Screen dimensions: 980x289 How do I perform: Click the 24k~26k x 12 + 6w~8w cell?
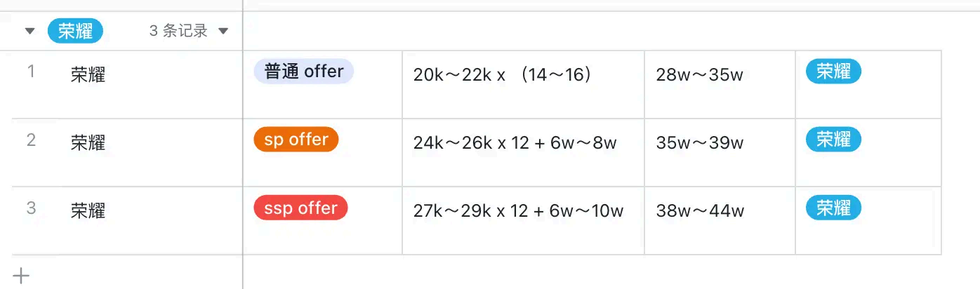(x=515, y=143)
